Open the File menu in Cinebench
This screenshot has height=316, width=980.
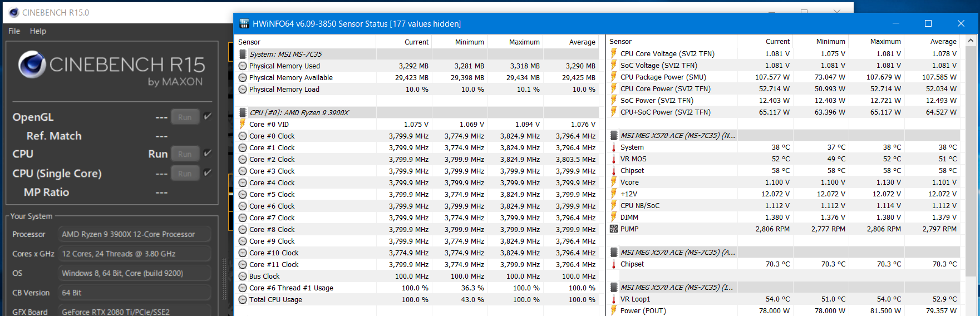[x=14, y=31]
